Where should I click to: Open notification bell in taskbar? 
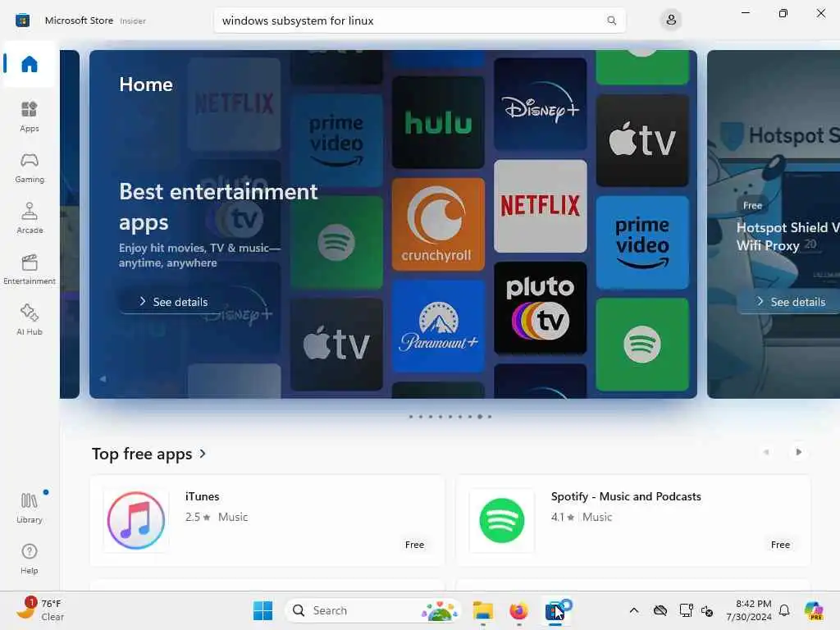784,610
